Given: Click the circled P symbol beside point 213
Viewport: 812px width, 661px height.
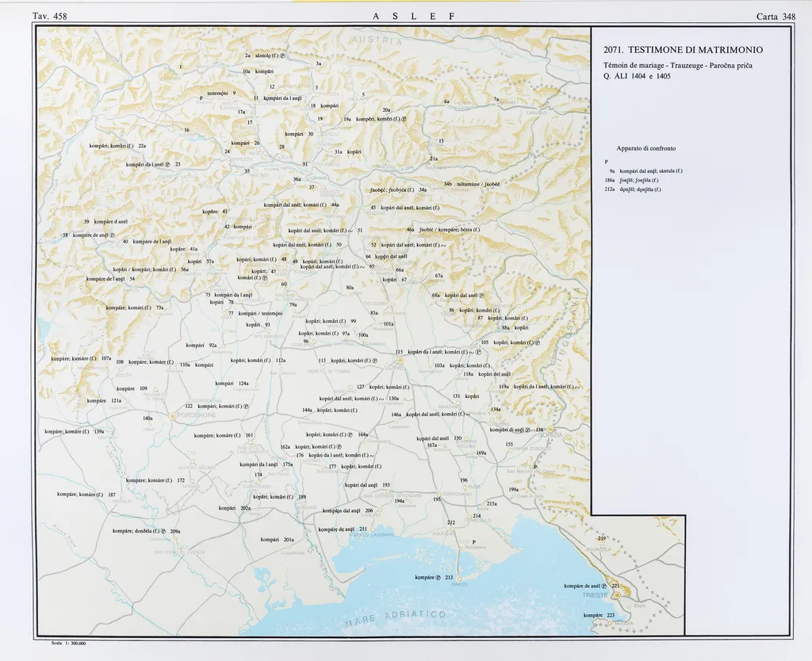Looking at the screenshot, I should pos(438,578).
